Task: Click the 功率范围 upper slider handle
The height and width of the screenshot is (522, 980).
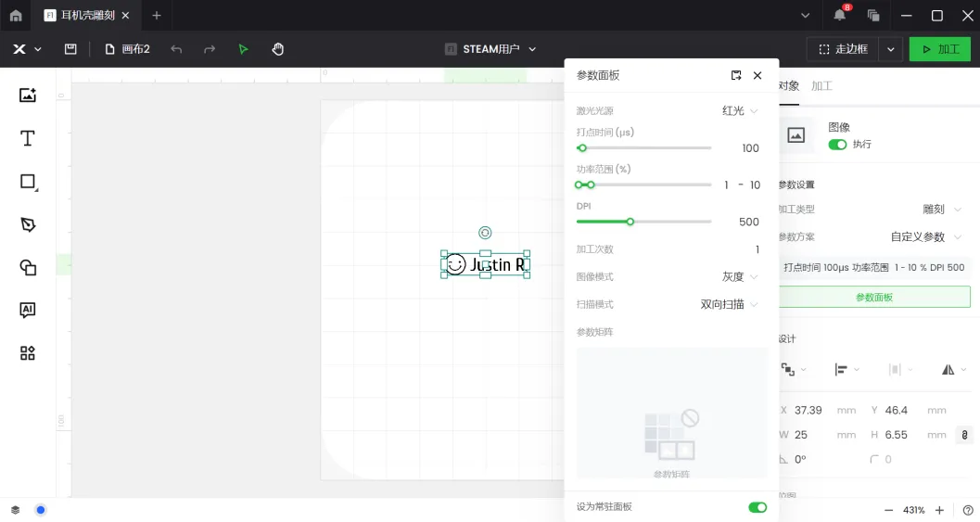Action: pos(591,185)
